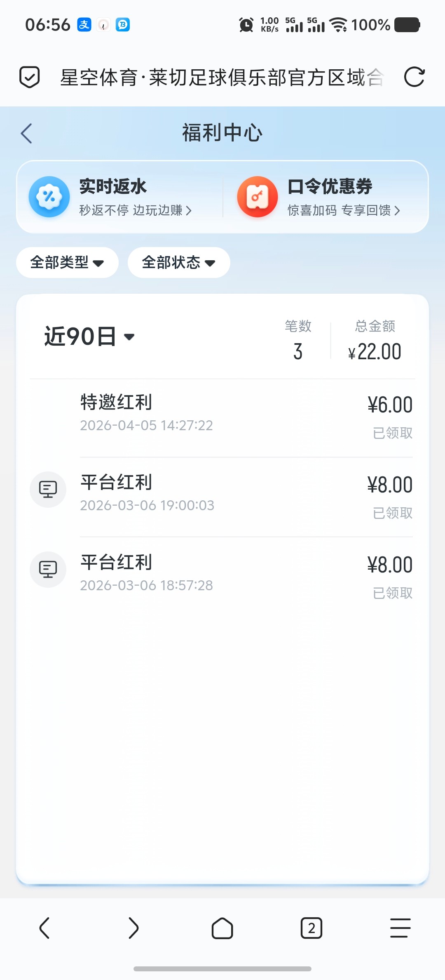The image size is (445, 980).
Task: Open the browser hamburger menu
Action: (400, 928)
